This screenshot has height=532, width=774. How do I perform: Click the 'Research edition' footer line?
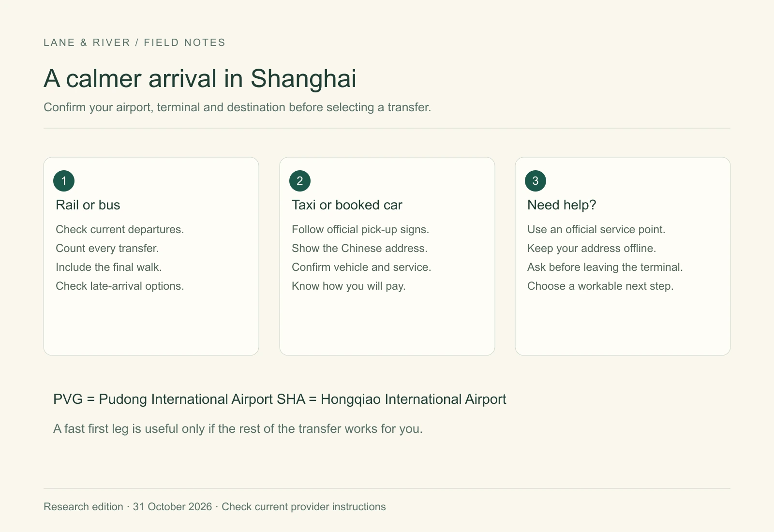tap(215, 507)
